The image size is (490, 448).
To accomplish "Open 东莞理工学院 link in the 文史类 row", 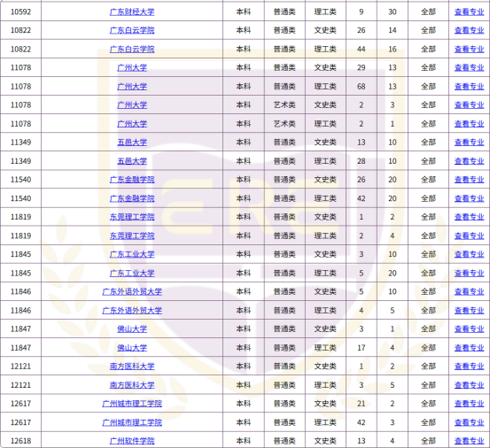I will pyautogui.click(x=132, y=217).
